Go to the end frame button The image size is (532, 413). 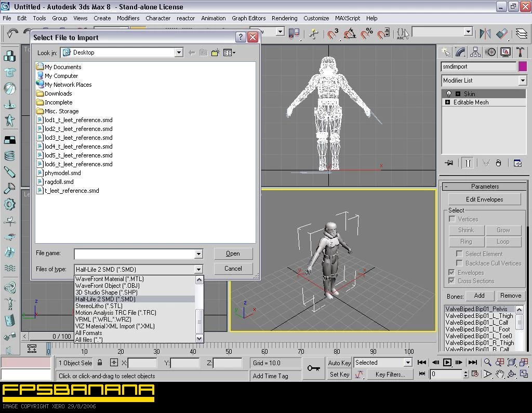click(x=473, y=363)
